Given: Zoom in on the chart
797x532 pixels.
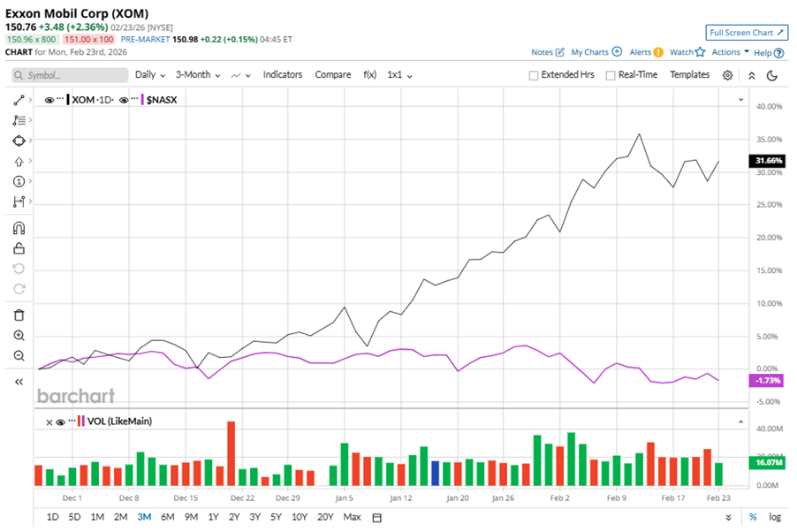Looking at the screenshot, I should (x=19, y=336).
